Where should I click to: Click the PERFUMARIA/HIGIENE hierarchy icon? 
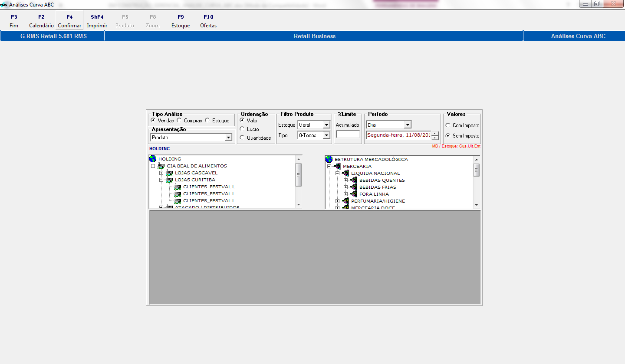[345, 201]
